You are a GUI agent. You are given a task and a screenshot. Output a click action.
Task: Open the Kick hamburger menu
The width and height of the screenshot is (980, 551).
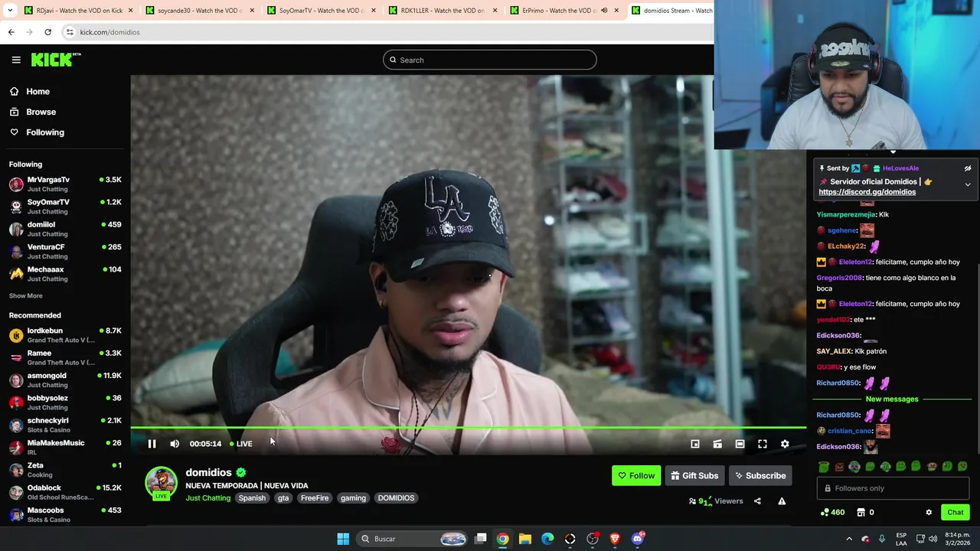tap(16, 60)
